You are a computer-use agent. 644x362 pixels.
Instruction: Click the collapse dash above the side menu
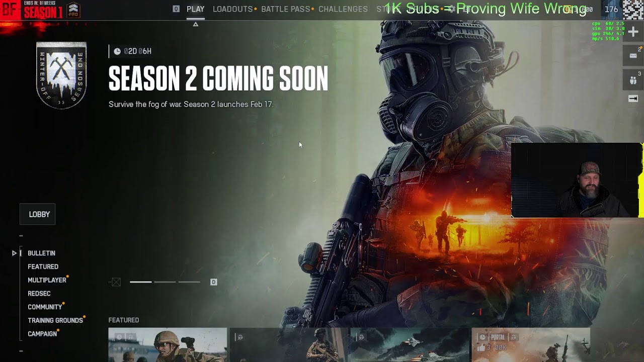[x=21, y=236]
